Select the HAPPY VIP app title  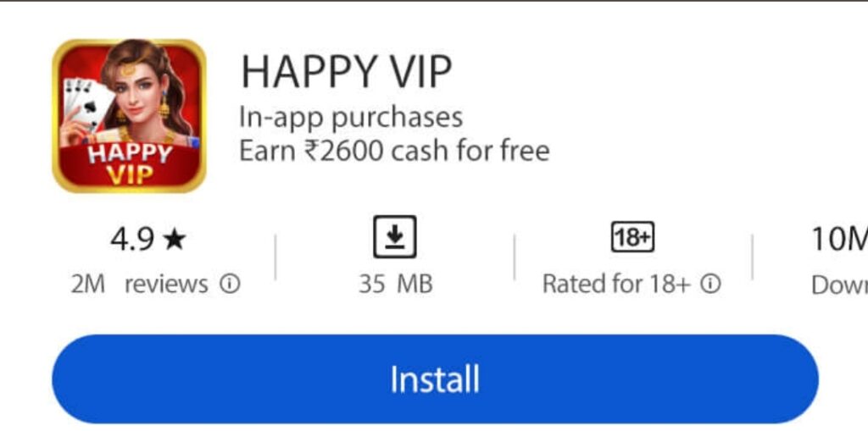point(347,72)
